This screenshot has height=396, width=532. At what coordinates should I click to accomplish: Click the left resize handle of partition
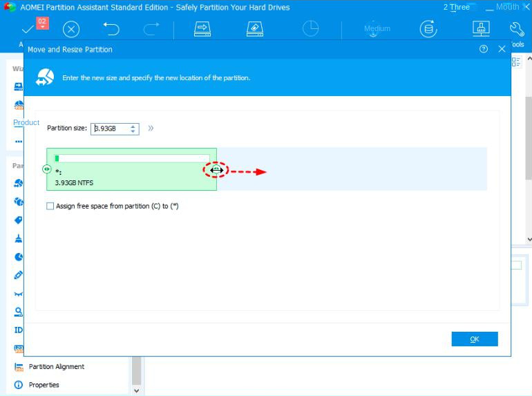click(46, 169)
